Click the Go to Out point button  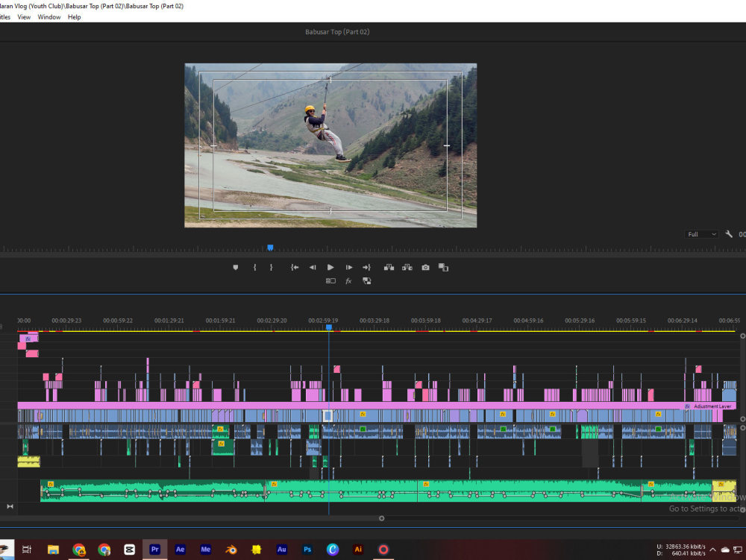tap(366, 267)
